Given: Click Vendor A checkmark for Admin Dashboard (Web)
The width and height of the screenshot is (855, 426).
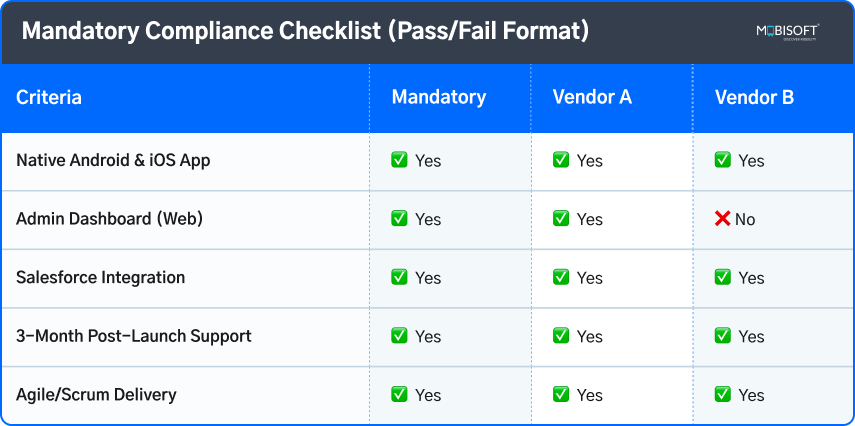Looking at the screenshot, I should [x=561, y=219].
